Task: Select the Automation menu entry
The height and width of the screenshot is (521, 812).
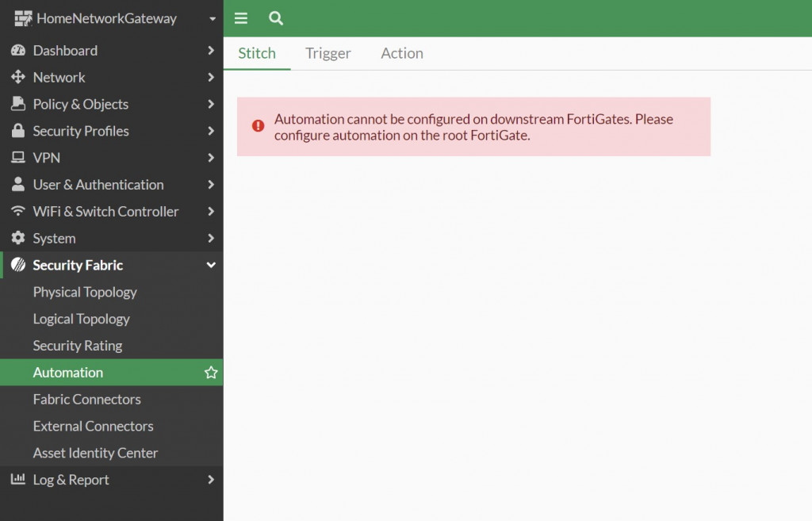Action: point(111,373)
